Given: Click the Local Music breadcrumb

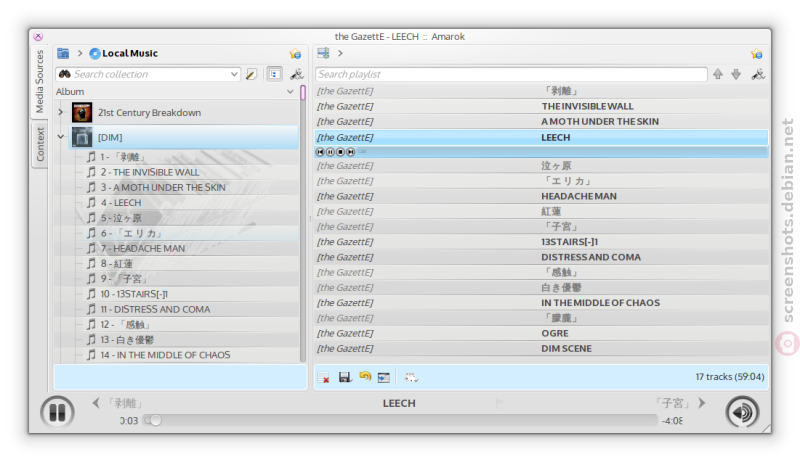Looking at the screenshot, I should point(123,53).
